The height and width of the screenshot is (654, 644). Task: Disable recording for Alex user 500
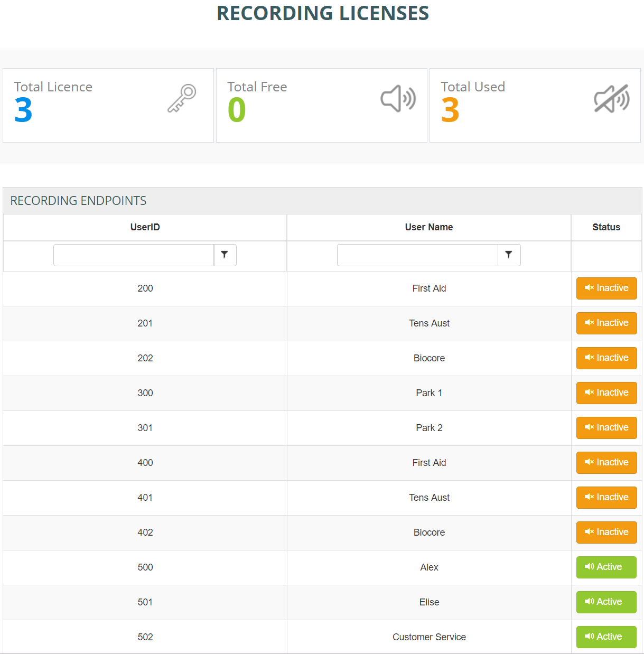pyautogui.click(x=606, y=567)
